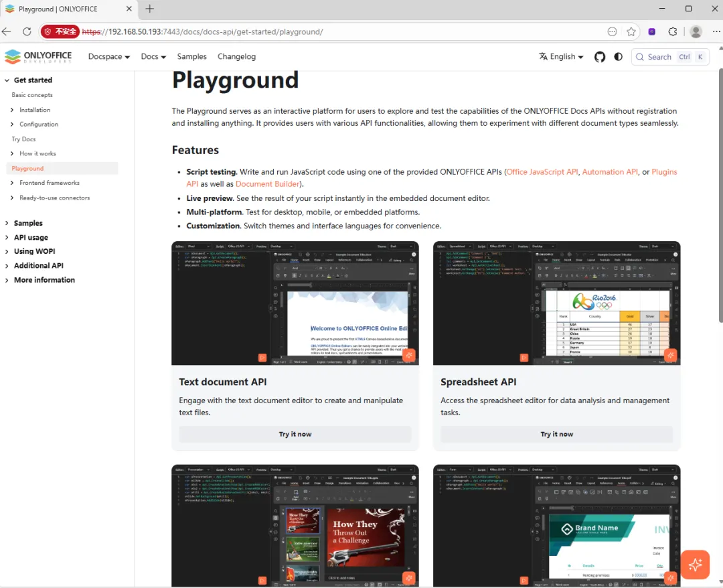Click the not-secure warning badge
The width and height of the screenshot is (723, 588).
point(60,32)
